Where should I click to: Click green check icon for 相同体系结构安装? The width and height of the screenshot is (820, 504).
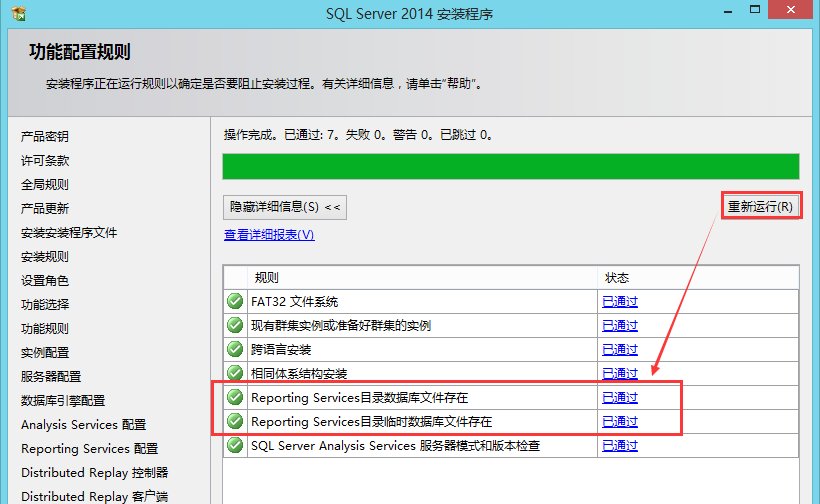coord(235,373)
